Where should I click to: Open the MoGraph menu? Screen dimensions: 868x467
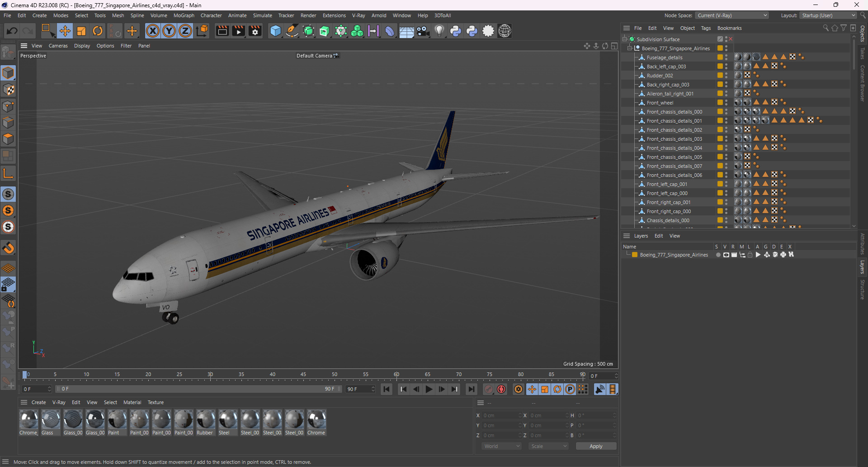(184, 15)
